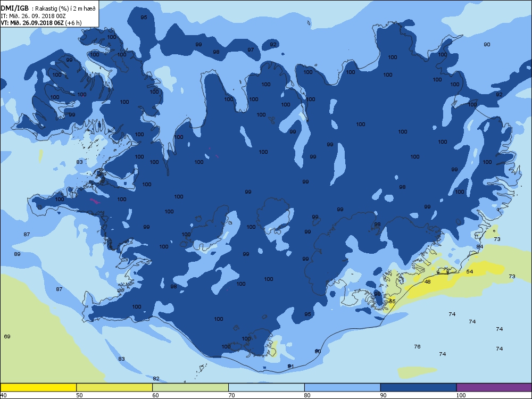Choose the 70–80 pale blue legend swatch
Image resolution: width=532 pixels, height=399 pixels.
tap(267, 387)
